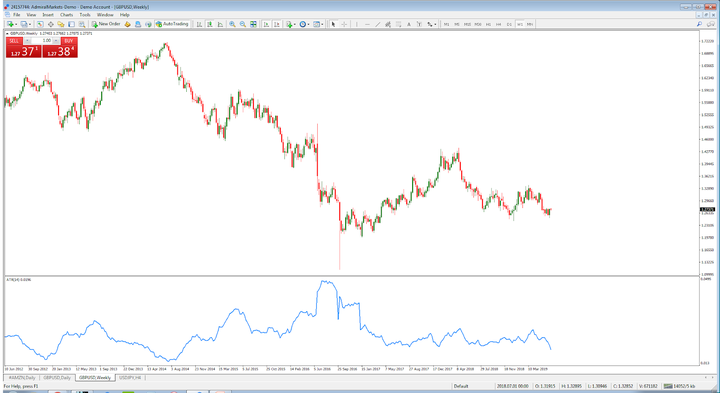Click the red BUY button
This screenshot has width=720, height=393.
click(x=68, y=41)
